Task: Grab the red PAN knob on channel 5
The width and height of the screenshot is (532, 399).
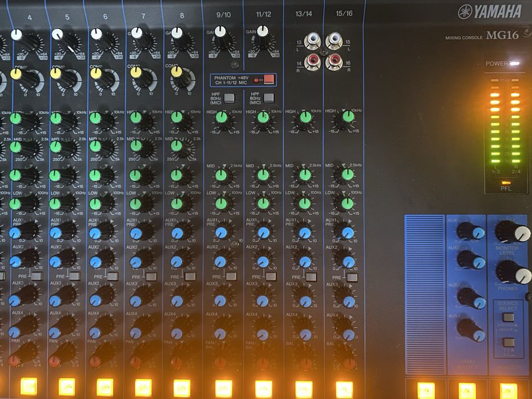Action: 62,357
